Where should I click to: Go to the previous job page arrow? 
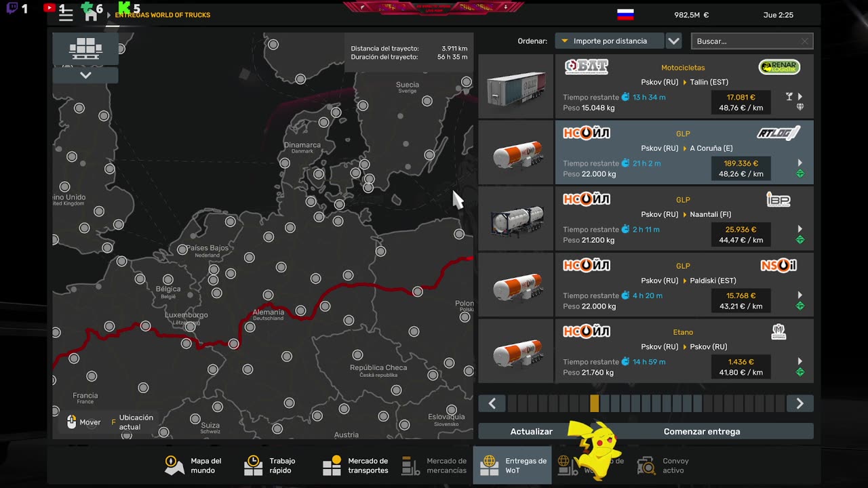click(492, 403)
